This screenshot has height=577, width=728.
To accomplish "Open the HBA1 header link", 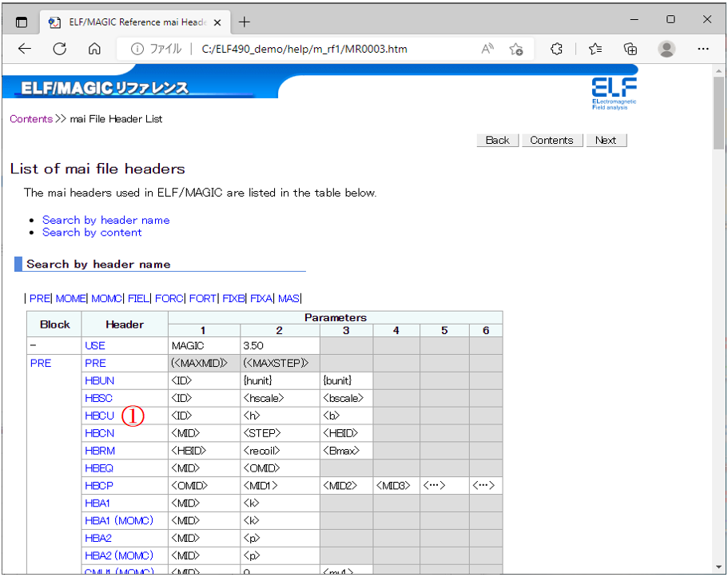I will (x=97, y=503).
